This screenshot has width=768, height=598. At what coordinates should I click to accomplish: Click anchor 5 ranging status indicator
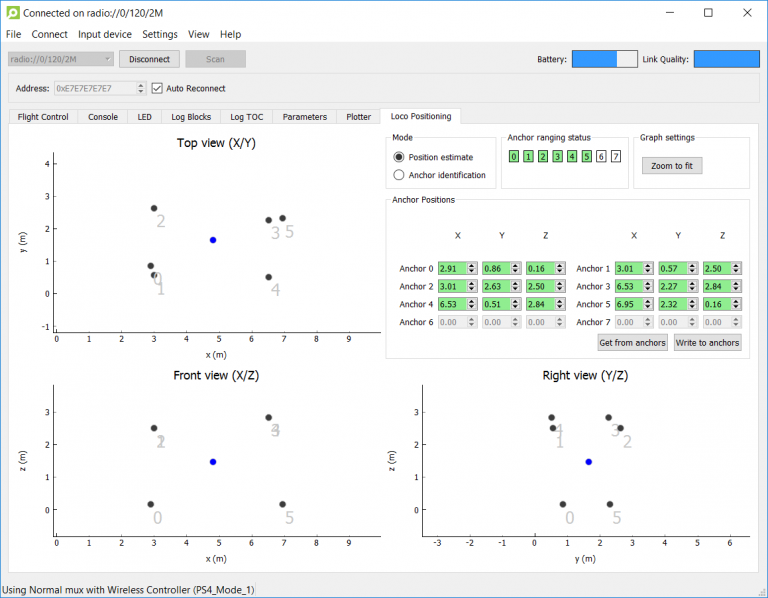click(x=586, y=156)
